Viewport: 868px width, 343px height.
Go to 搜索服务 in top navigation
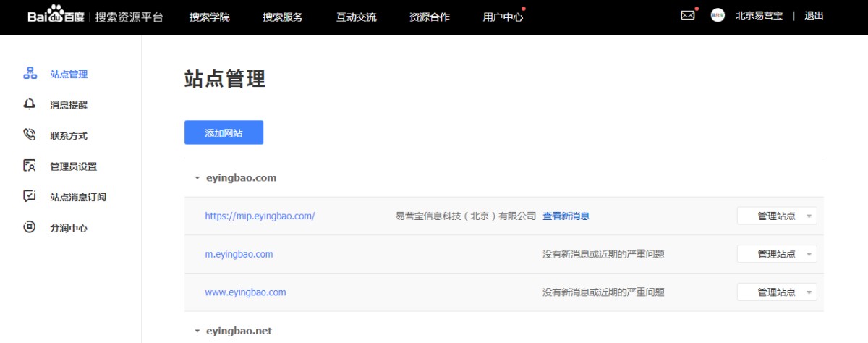click(283, 17)
